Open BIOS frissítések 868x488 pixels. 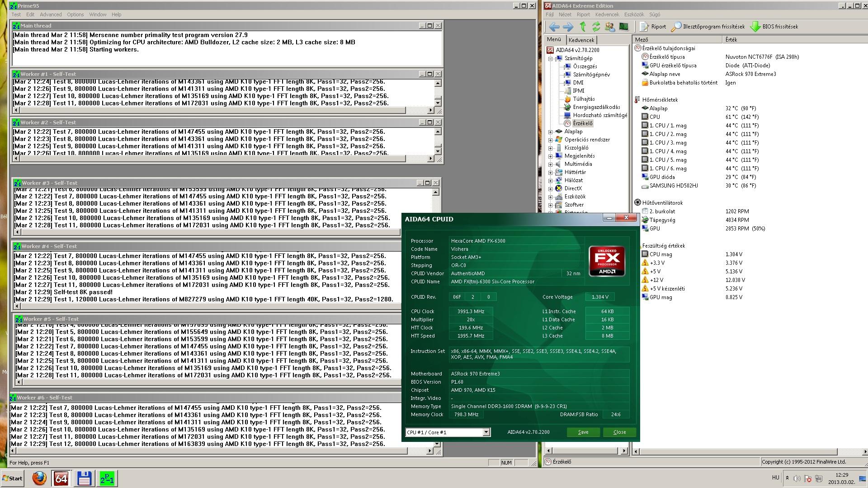click(x=774, y=27)
